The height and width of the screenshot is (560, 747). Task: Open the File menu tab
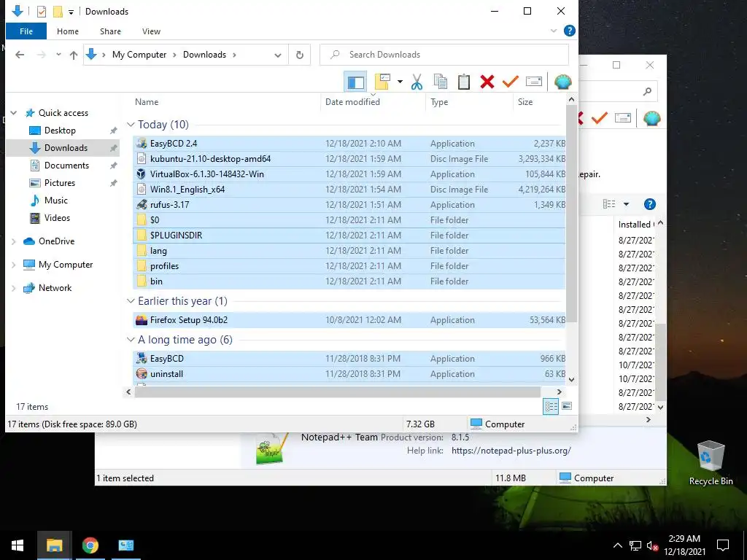pos(26,31)
